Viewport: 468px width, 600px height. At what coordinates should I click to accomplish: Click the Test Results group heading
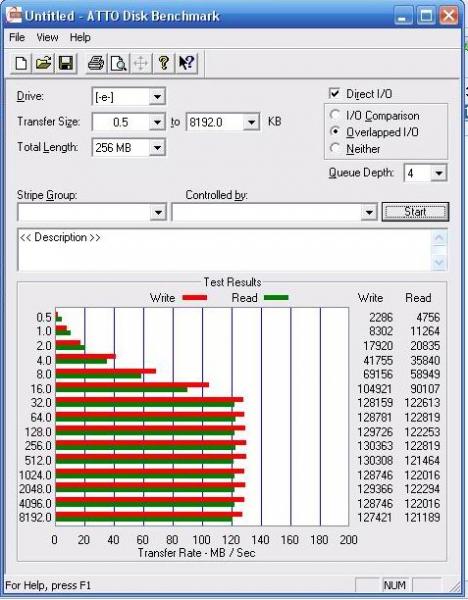[232, 282]
